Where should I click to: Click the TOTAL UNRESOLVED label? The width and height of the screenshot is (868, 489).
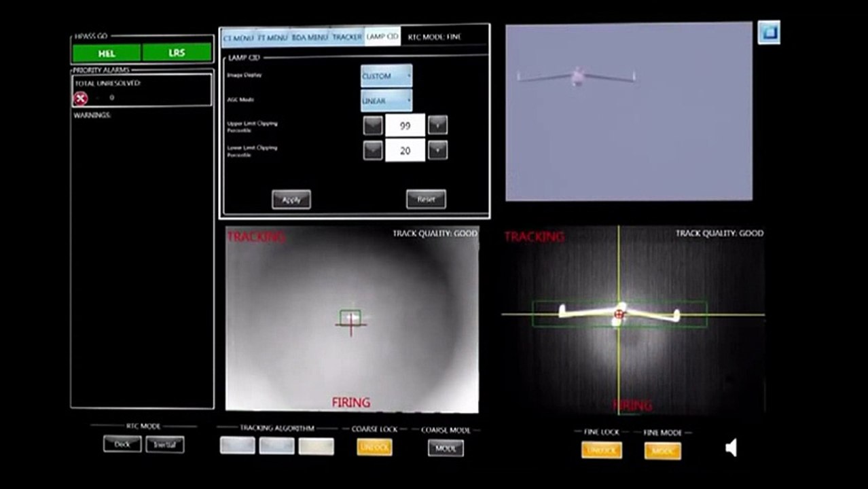coord(107,83)
